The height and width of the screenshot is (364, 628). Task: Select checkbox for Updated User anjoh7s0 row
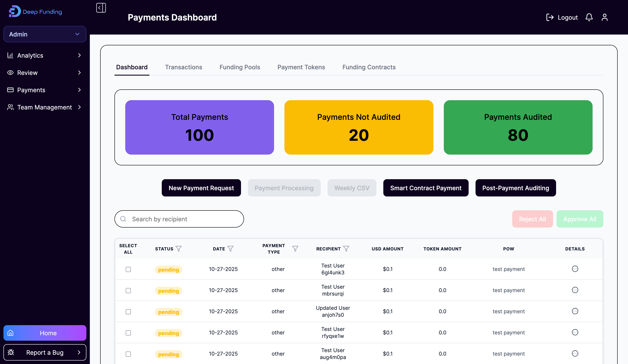click(x=128, y=312)
